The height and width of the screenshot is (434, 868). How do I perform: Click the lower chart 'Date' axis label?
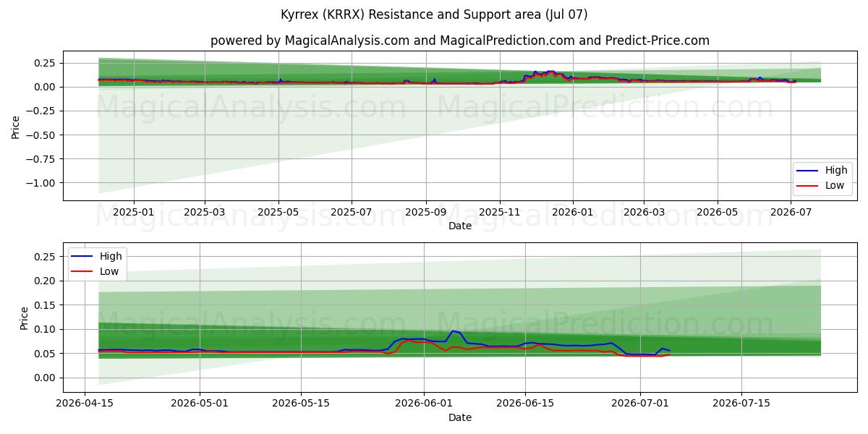(x=459, y=417)
